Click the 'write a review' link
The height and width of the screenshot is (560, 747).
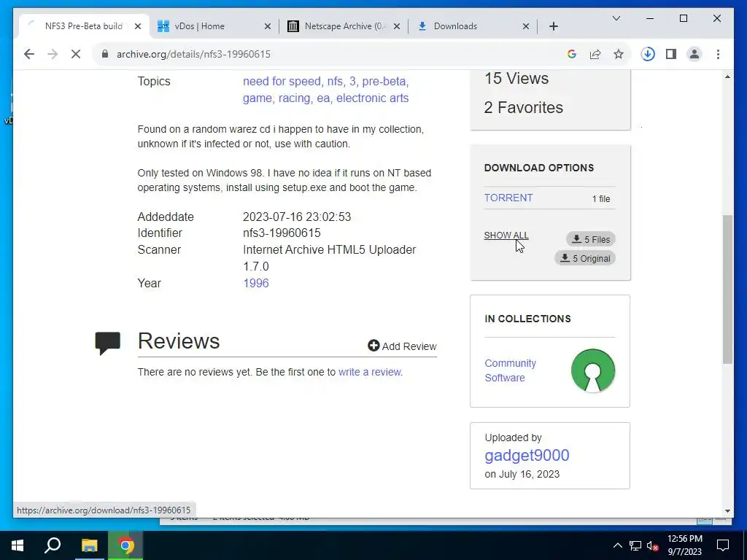point(370,372)
